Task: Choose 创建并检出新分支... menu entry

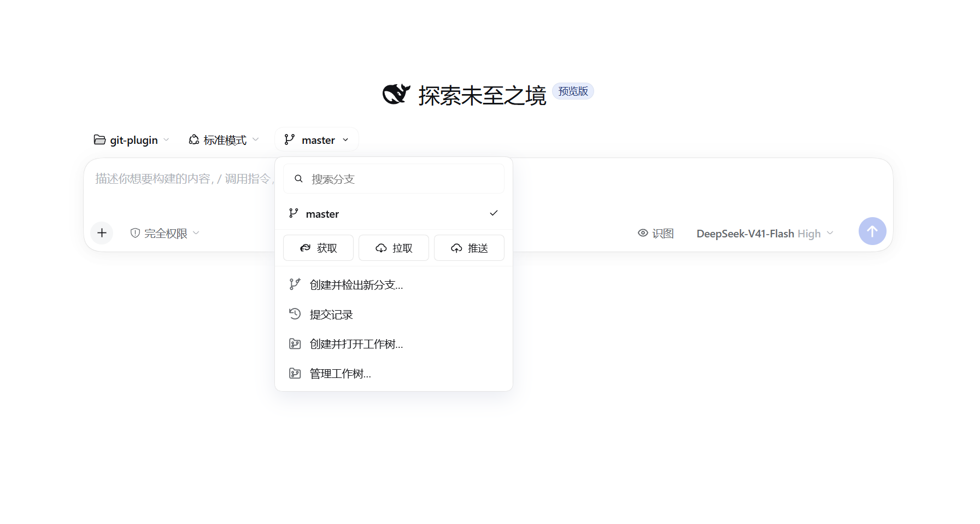Action: (394, 284)
